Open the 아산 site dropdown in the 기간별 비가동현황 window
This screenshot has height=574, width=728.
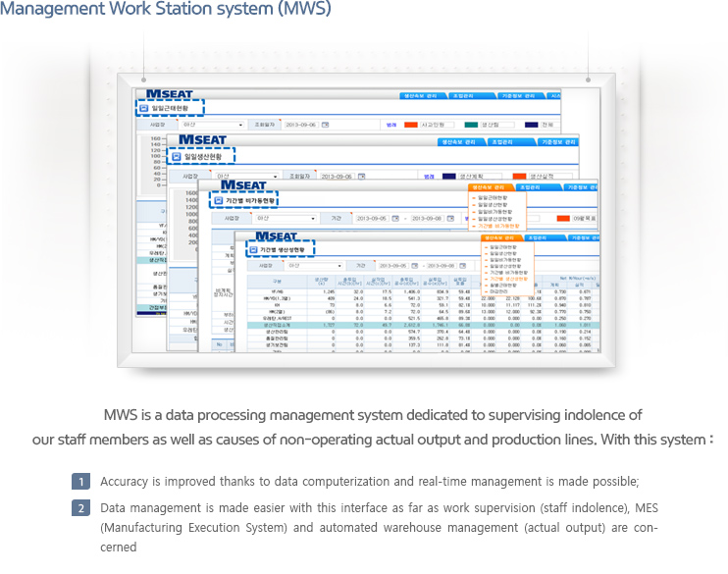point(286,218)
